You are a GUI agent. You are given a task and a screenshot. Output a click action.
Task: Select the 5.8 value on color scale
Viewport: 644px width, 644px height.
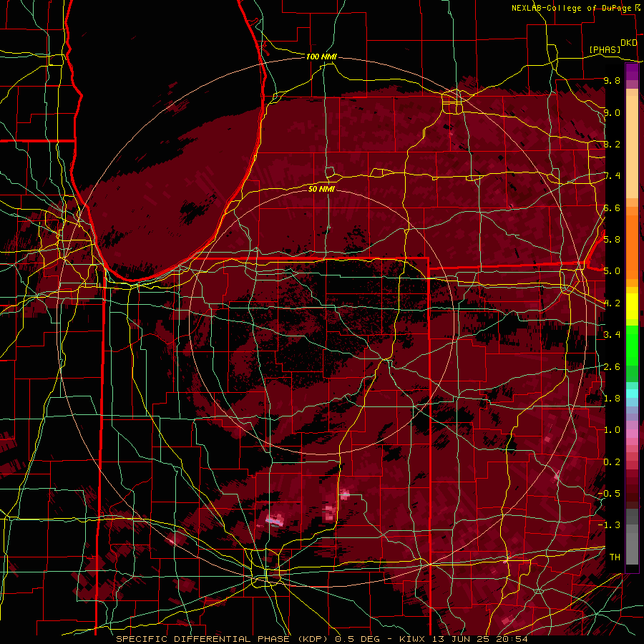[612, 240]
